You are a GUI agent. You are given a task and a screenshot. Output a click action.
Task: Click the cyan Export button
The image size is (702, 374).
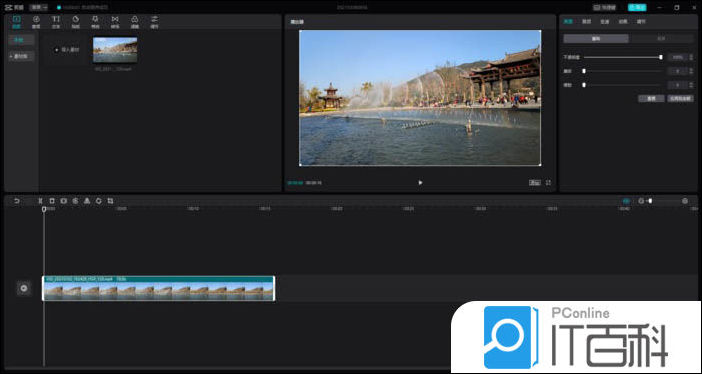click(637, 8)
